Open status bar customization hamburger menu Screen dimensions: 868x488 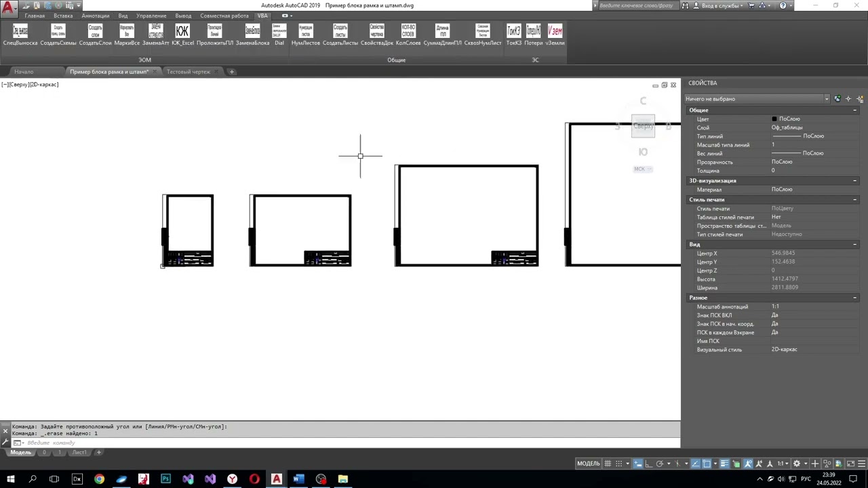coord(861,464)
